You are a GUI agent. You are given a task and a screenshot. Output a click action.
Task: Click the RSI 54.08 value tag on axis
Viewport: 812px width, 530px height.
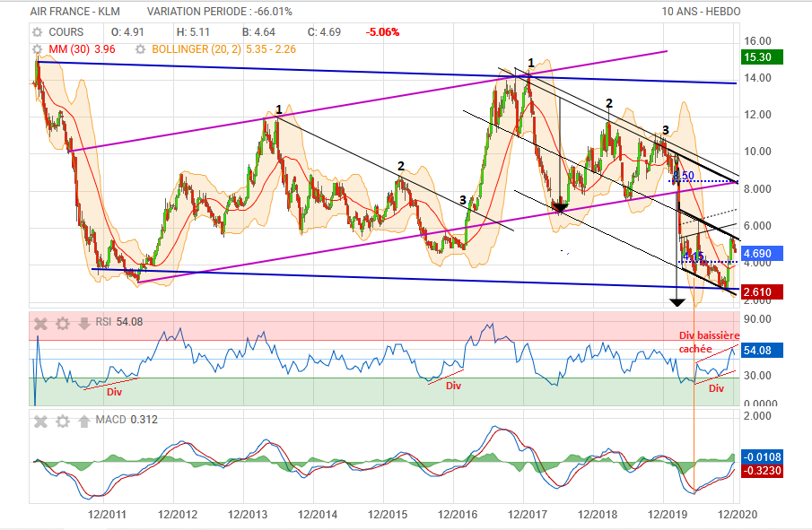tap(762, 351)
